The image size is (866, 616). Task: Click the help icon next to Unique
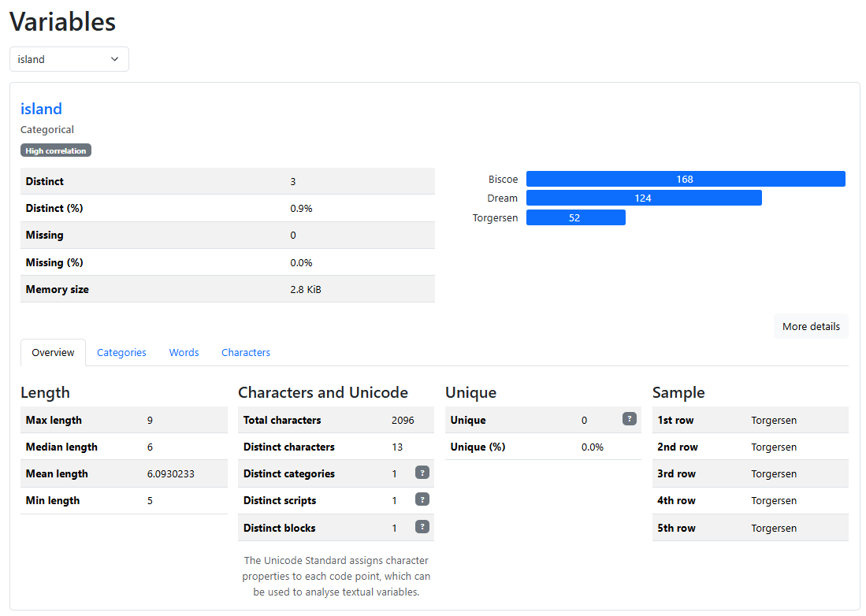pyautogui.click(x=629, y=419)
